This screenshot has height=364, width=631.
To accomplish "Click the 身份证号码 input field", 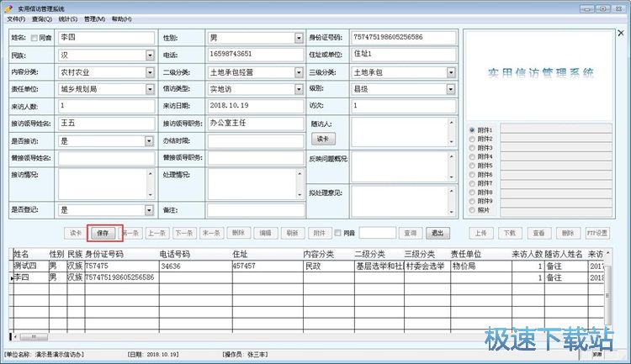I will [x=403, y=38].
